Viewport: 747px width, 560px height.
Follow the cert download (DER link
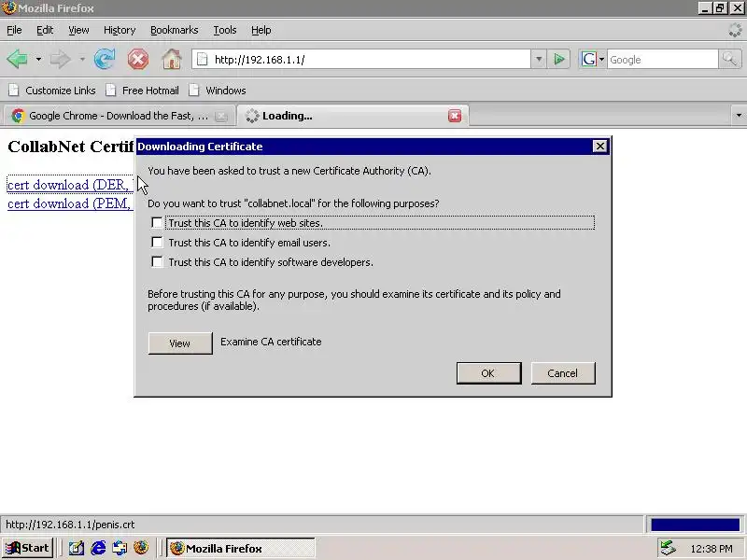click(x=69, y=185)
